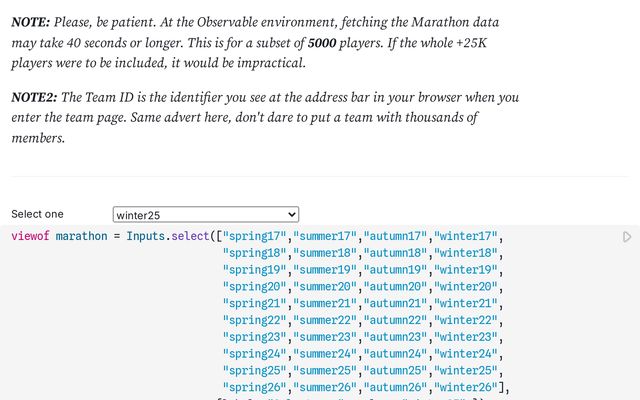
Task: Click the "spring26" string in code
Action: [x=255, y=388]
